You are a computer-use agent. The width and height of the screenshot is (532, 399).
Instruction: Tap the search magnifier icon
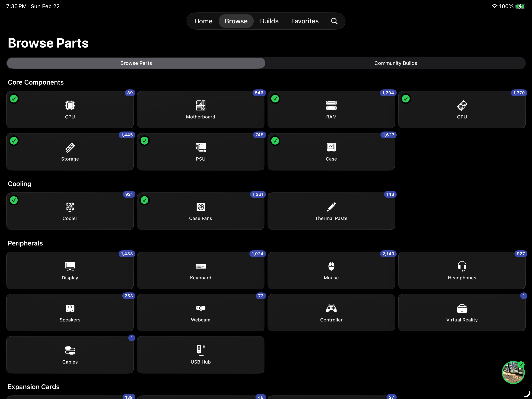334,21
